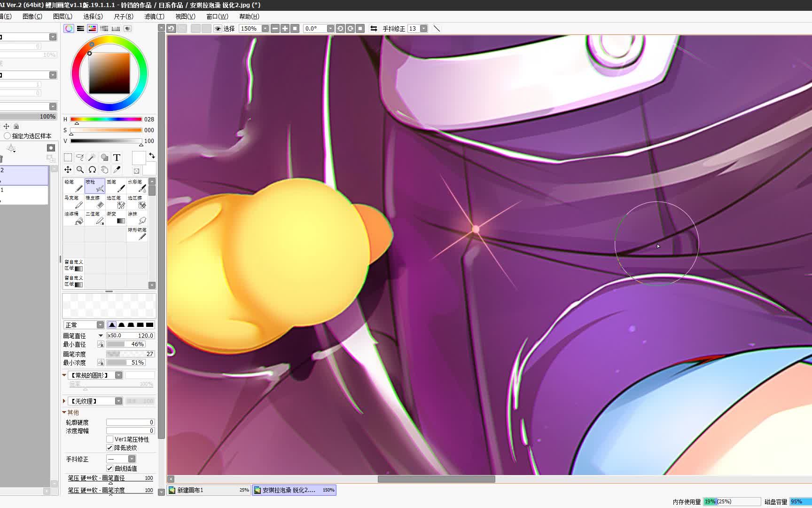The height and width of the screenshot is (508, 812).
Task: Toggle pressure control for 最小浓度
Action: [101, 363]
